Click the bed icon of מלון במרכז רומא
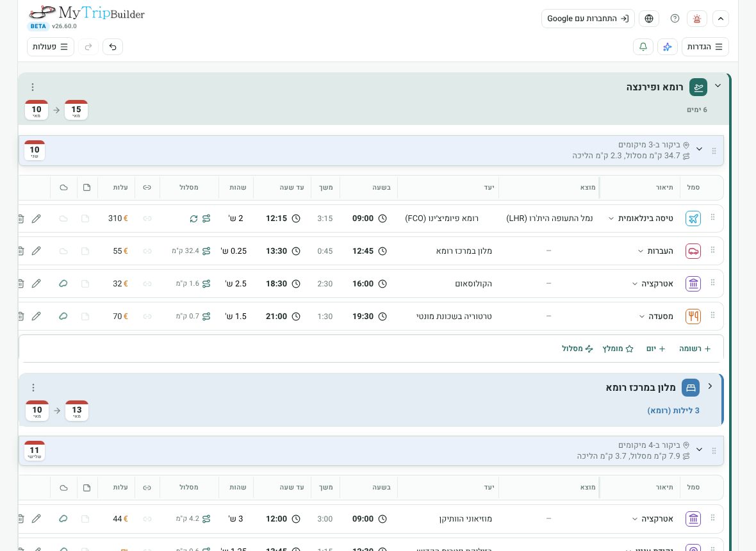This screenshot has width=756, height=551. [x=691, y=388]
